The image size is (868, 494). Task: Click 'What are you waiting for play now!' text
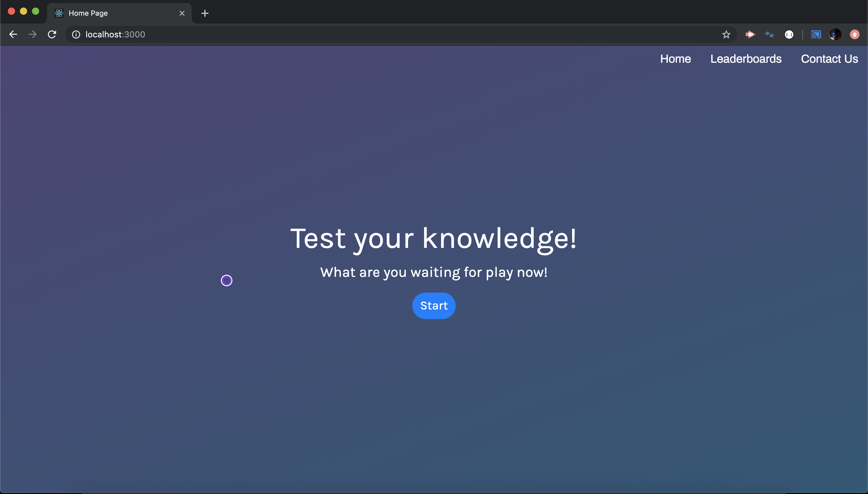coord(434,272)
